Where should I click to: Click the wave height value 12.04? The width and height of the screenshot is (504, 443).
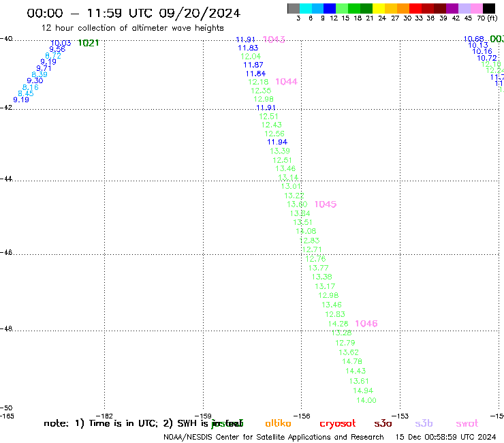coord(251,57)
